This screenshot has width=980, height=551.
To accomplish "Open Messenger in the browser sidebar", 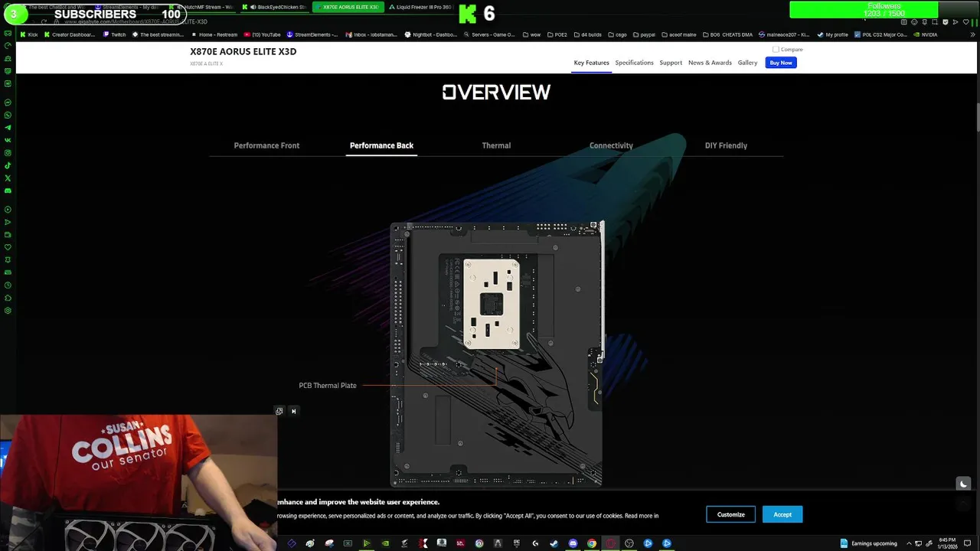I will coord(8,103).
